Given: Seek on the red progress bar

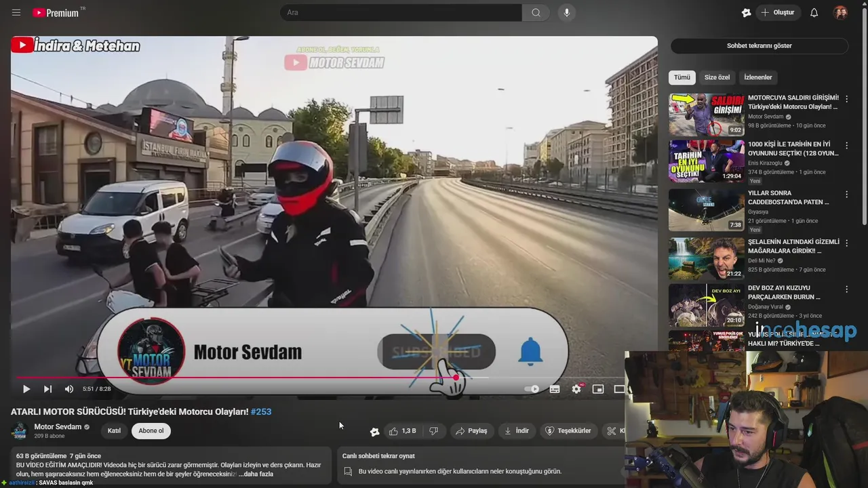Looking at the screenshot, I should tap(319, 378).
